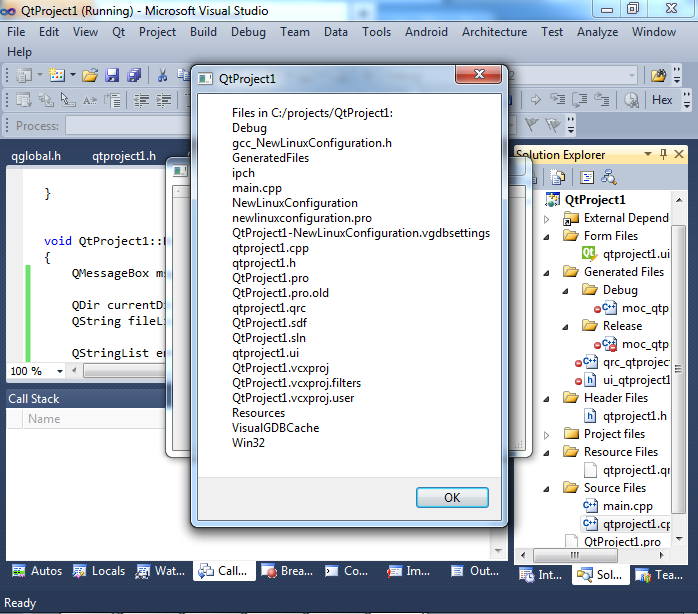Click Show All Files in Solution Explorer
The width and height of the screenshot is (698, 614).
click(556, 178)
